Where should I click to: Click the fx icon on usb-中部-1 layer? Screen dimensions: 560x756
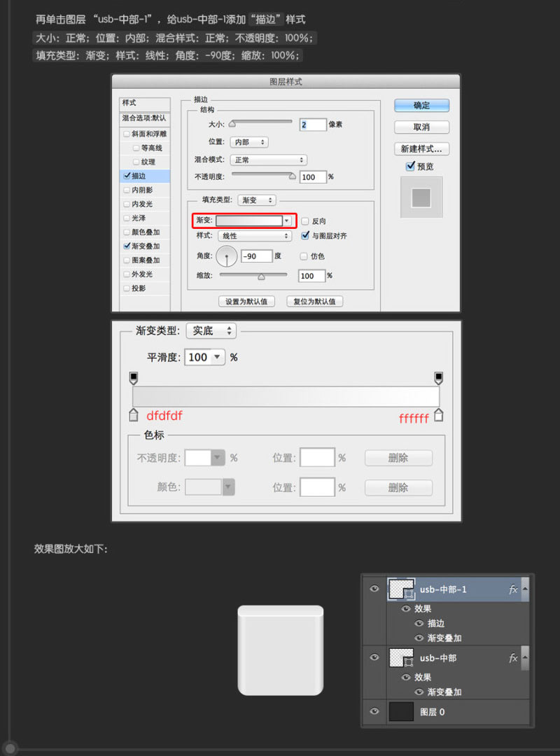tap(513, 589)
